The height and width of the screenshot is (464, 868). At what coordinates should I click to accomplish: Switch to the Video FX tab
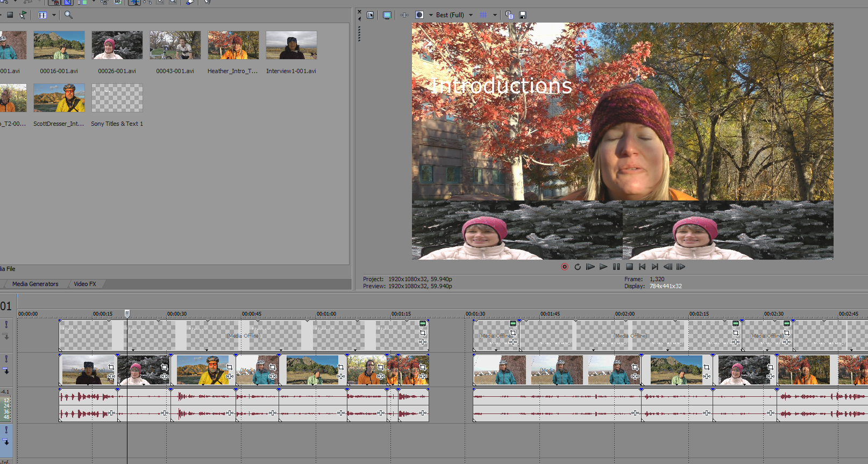85,284
